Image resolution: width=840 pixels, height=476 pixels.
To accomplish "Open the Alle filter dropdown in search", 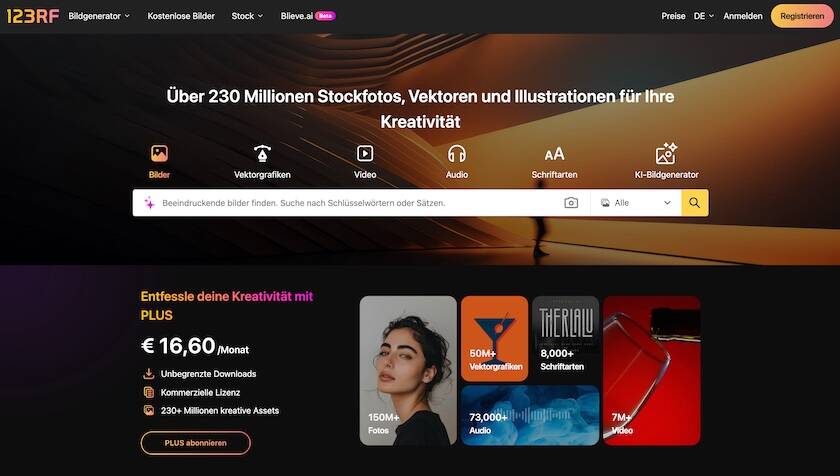I will (x=636, y=203).
